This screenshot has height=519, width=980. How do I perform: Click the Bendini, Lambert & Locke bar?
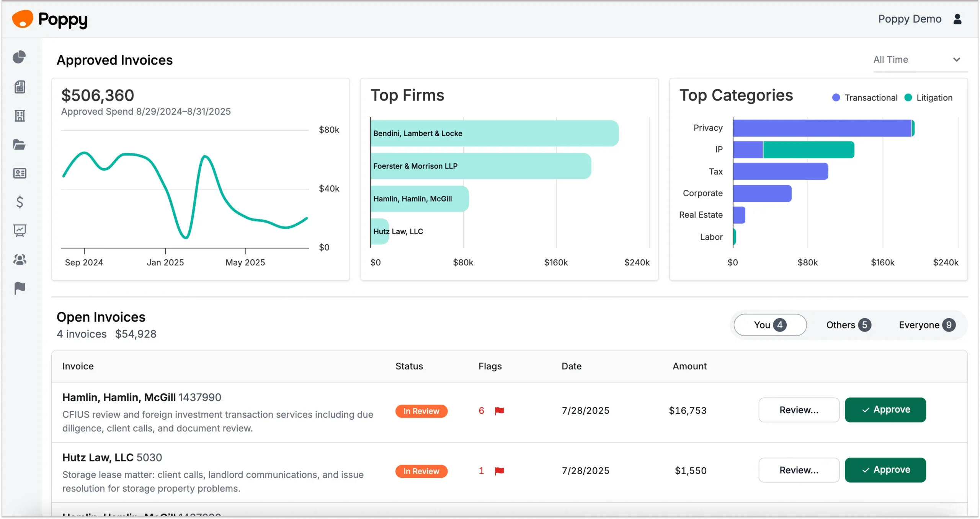(494, 133)
